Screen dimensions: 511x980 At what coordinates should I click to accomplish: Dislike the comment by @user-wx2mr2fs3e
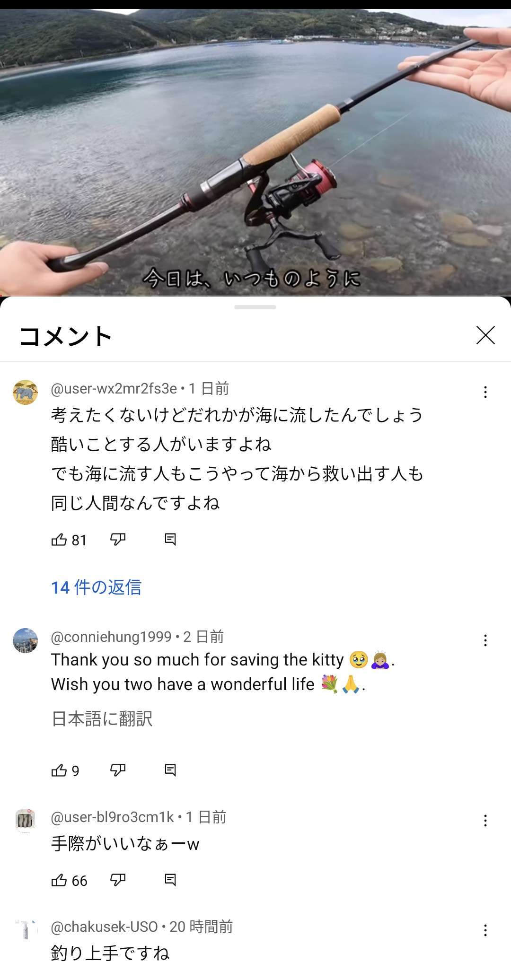(x=118, y=540)
